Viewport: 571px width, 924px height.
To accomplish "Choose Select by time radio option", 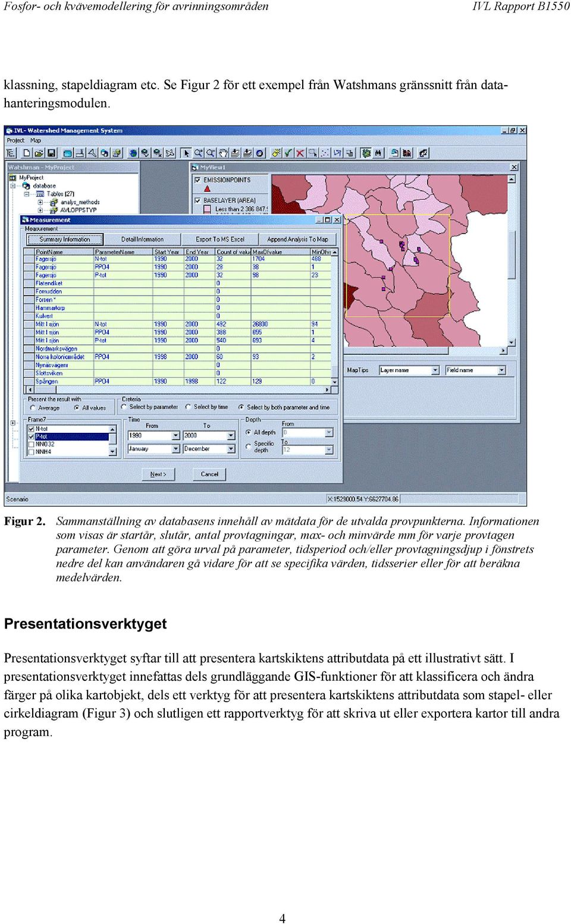I will click(x=188, y=407).
